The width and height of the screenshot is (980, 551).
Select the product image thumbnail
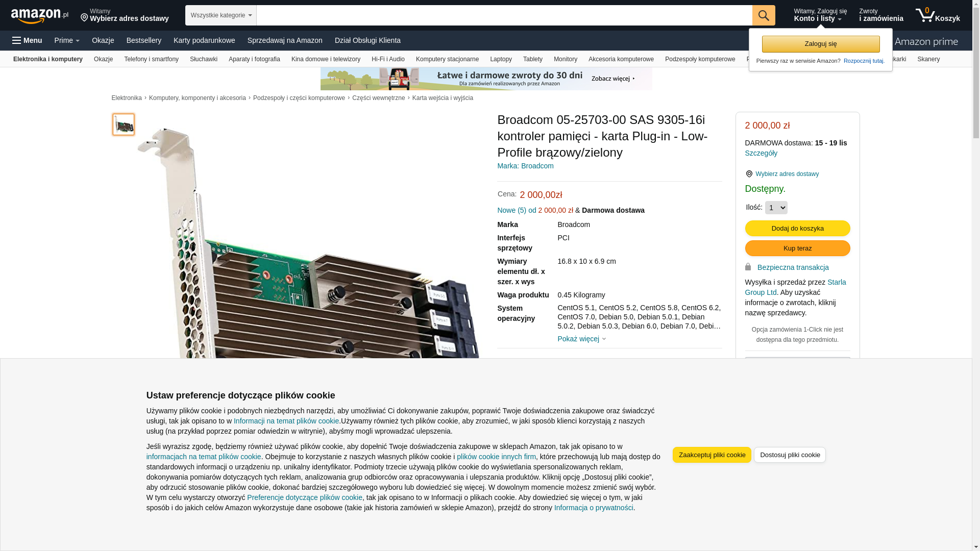click(124, 124)
